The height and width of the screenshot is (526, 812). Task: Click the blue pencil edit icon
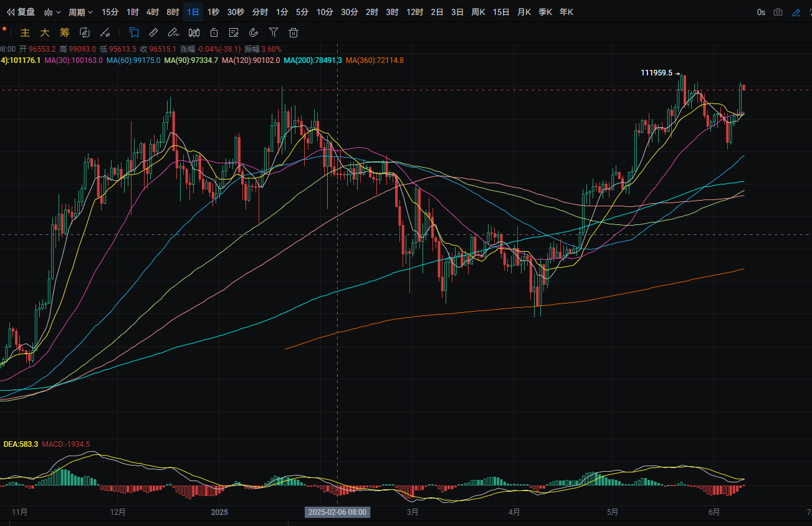(796, 12)
